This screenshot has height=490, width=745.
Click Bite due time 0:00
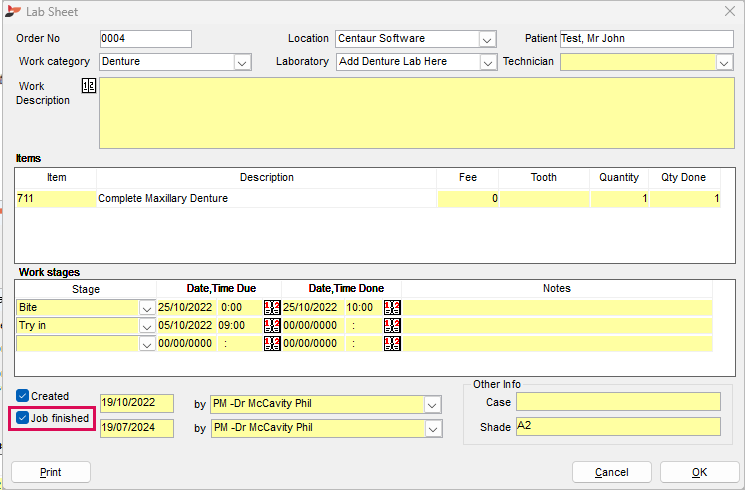pyautogui.click(x=240, y=307)
